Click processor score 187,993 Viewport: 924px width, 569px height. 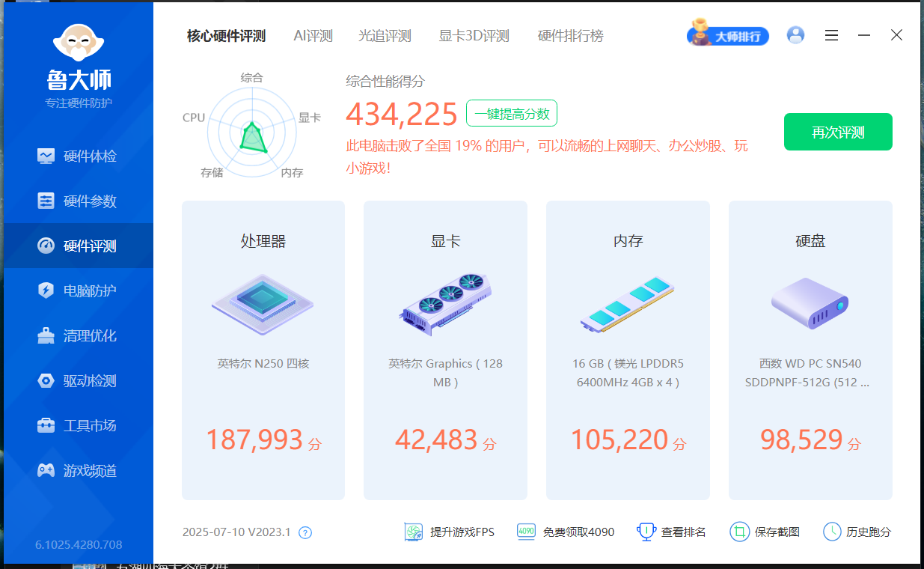[254, 439]
